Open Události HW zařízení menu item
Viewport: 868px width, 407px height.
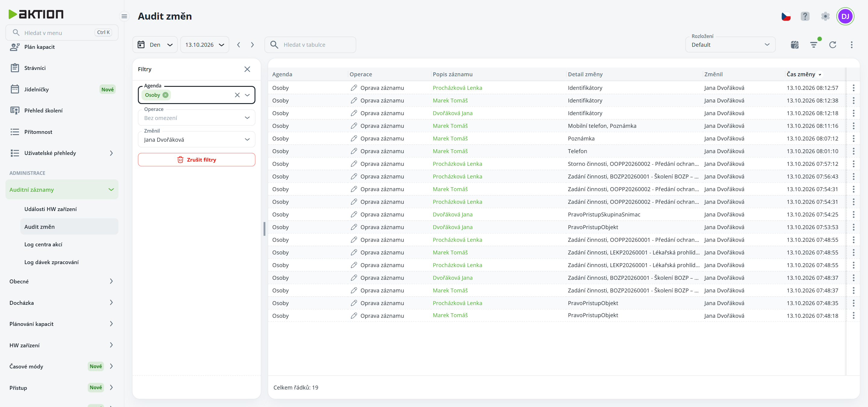pos(69,209)
